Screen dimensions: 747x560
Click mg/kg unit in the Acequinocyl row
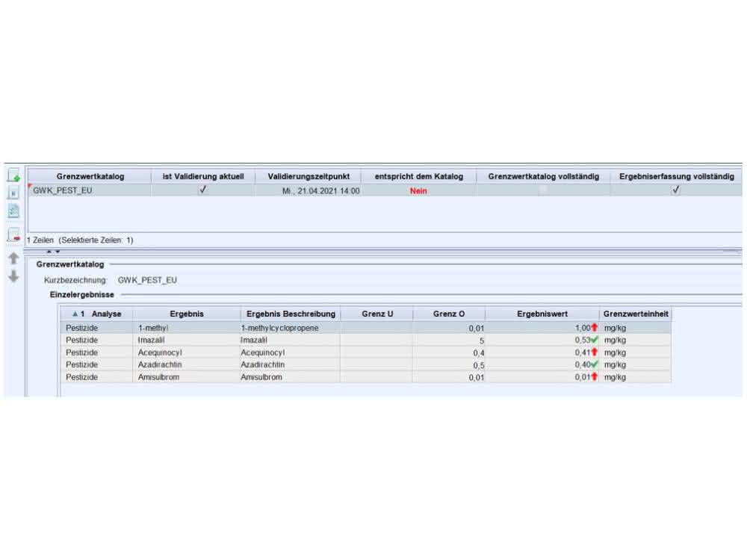(636, 352)
